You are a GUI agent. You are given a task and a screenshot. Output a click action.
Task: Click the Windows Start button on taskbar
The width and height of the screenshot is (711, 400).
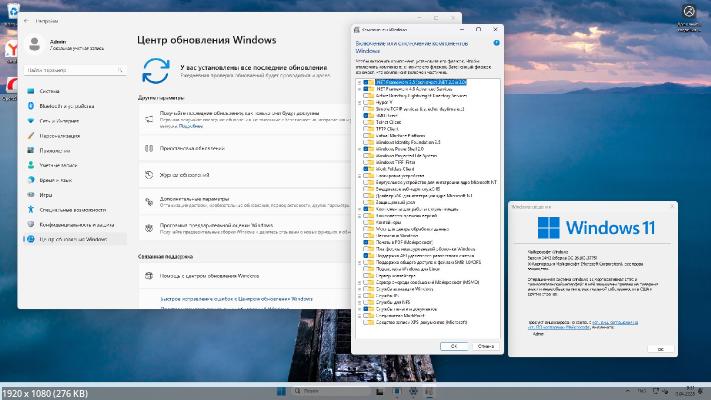coord(282,389)
